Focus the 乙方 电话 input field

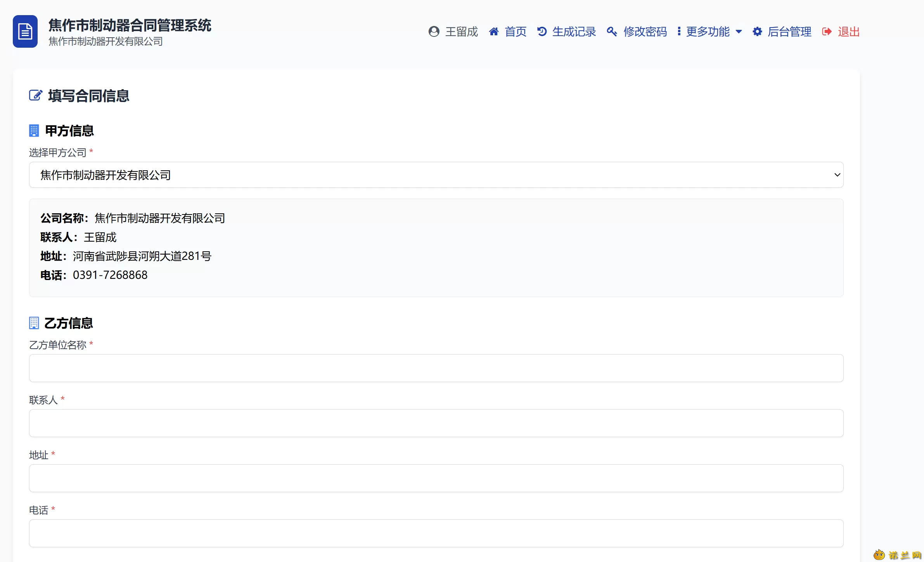pyautogui.click(x=436, y=533)
